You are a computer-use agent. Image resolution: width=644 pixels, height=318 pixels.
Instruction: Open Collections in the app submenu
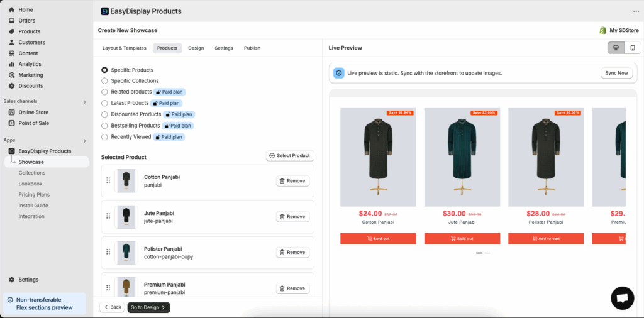(32, 173)
